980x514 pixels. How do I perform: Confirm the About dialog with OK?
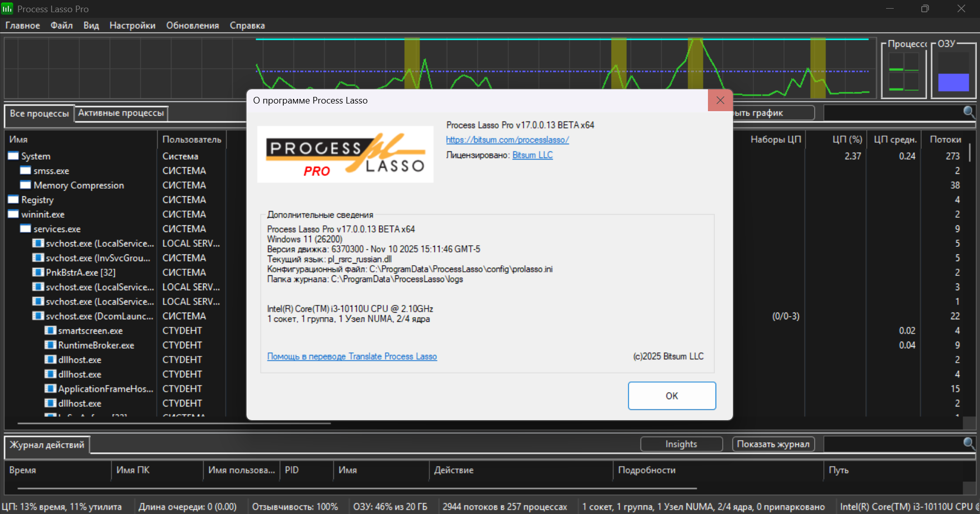[672, 396]
